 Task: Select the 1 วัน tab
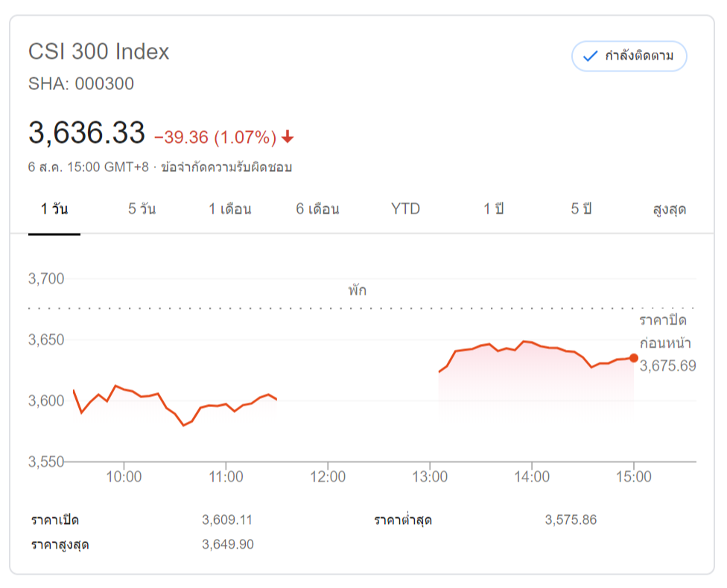[x=54, y=209]
